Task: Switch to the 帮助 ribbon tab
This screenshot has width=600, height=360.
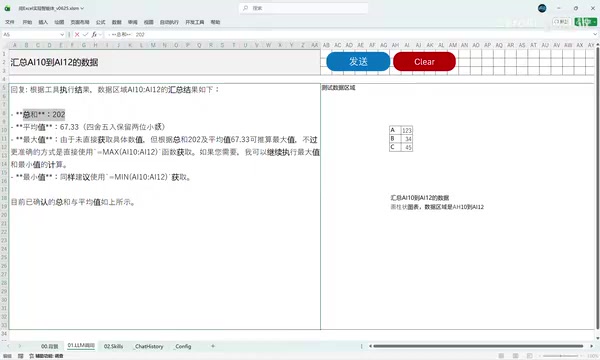Action: (x=215, y=22)
